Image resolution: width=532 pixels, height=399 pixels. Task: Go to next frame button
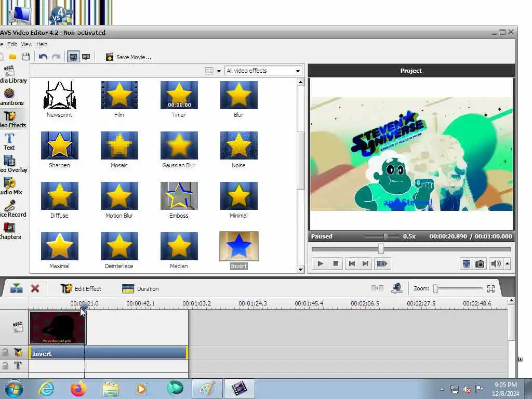365,263
